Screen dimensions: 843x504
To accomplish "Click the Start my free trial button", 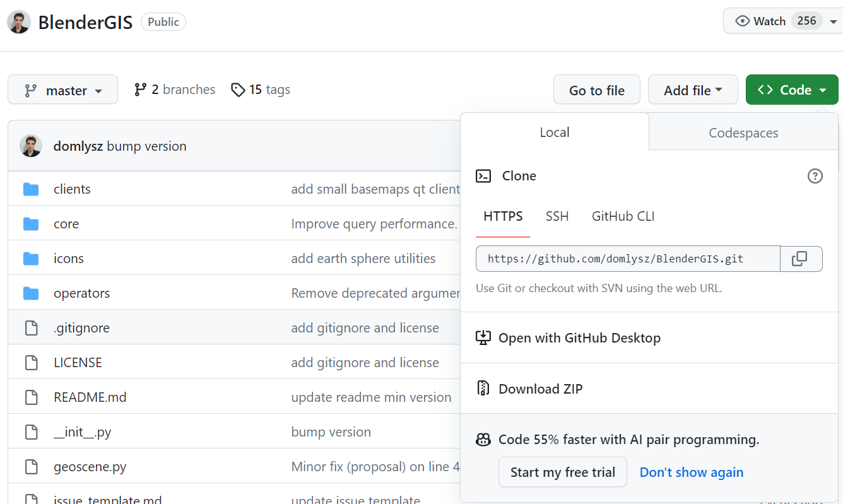I will tap(563, 472).
